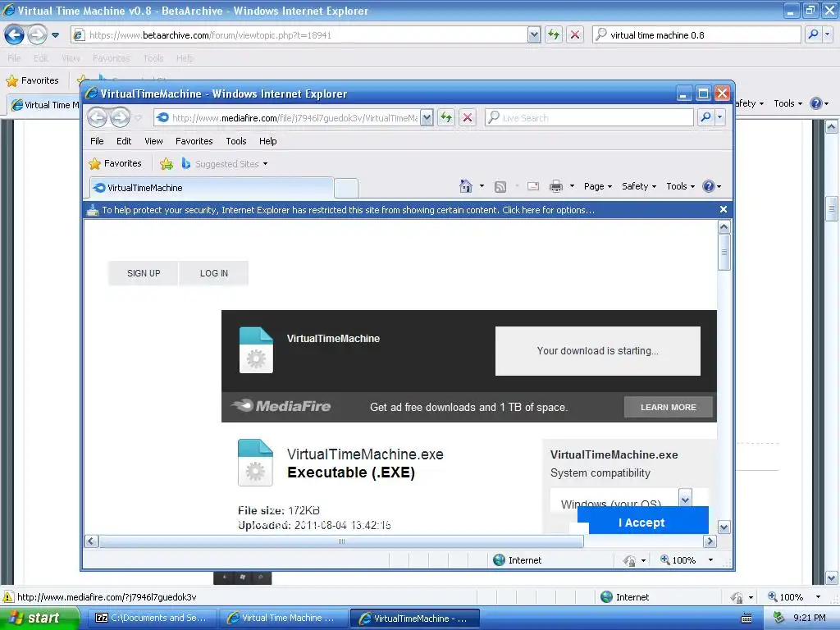Click Back arrow in BetaArchive background window
Image resolution: width=840 pixels, height=630 pixels.
pos(15,34)
